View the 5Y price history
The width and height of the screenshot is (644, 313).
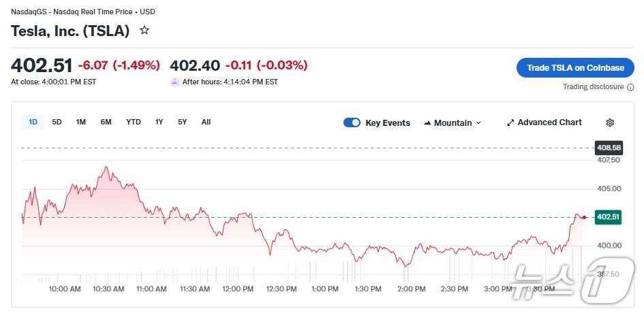(183, 122)
